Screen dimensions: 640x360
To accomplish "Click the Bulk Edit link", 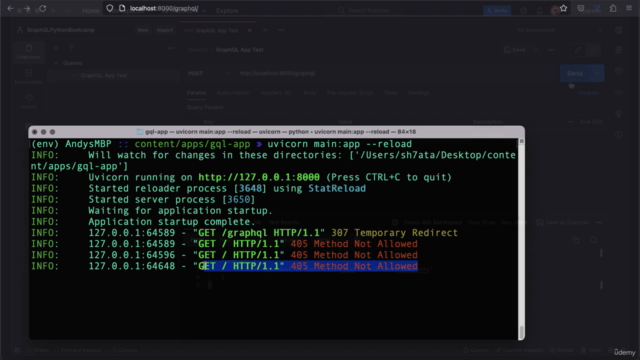I will 591,122.
